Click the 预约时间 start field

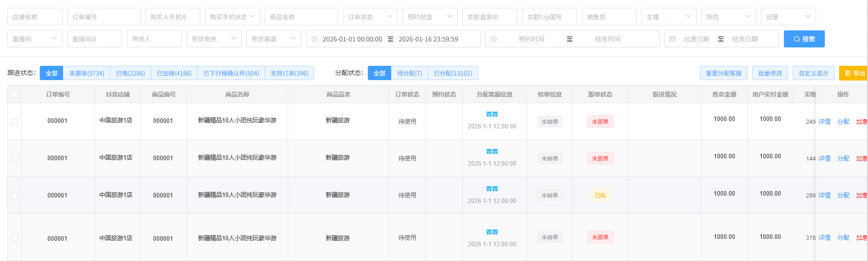[x=532, y=39]
